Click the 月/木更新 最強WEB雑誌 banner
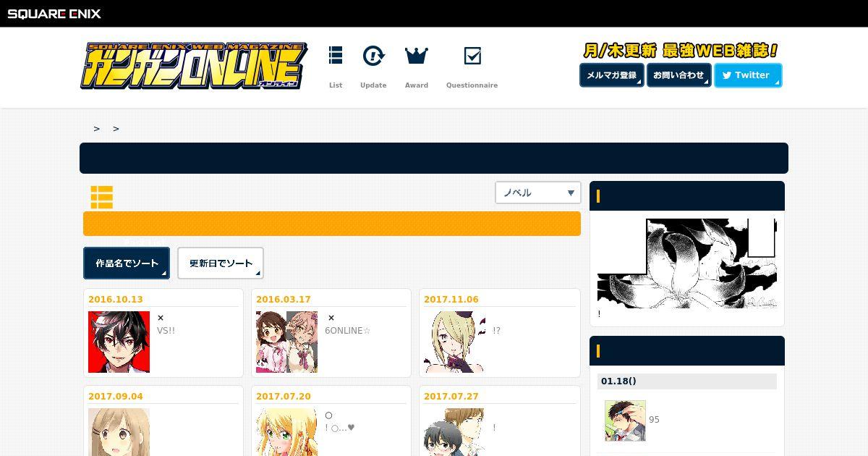This screenshot has width=868, height=456. (x=680, y=51)
